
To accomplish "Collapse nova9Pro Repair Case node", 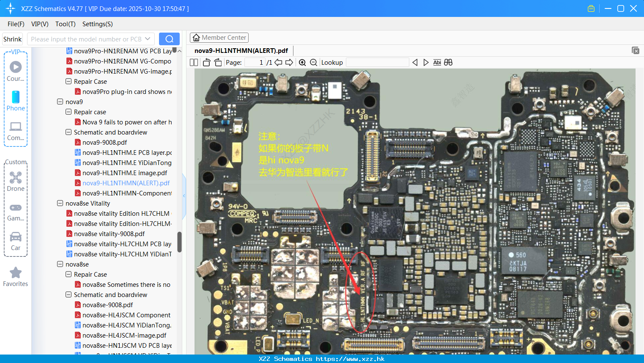I will coord(69,81).
